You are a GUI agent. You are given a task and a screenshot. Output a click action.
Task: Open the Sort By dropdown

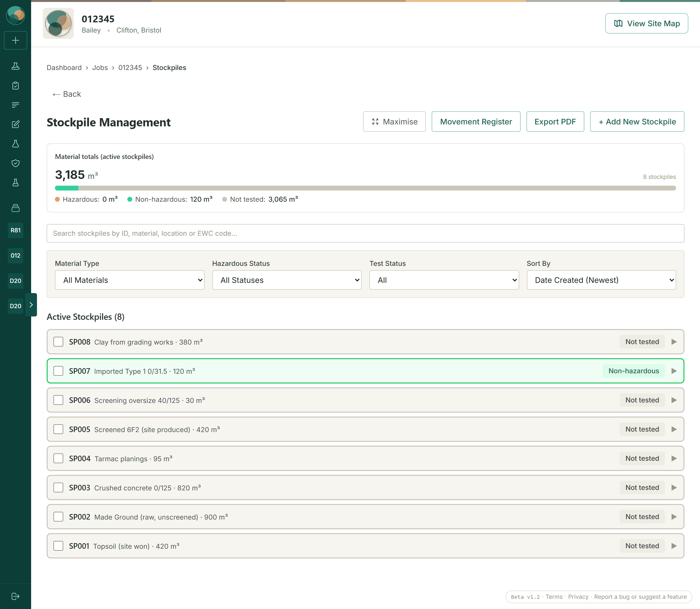pyautogui.click(x=601, y=280)
